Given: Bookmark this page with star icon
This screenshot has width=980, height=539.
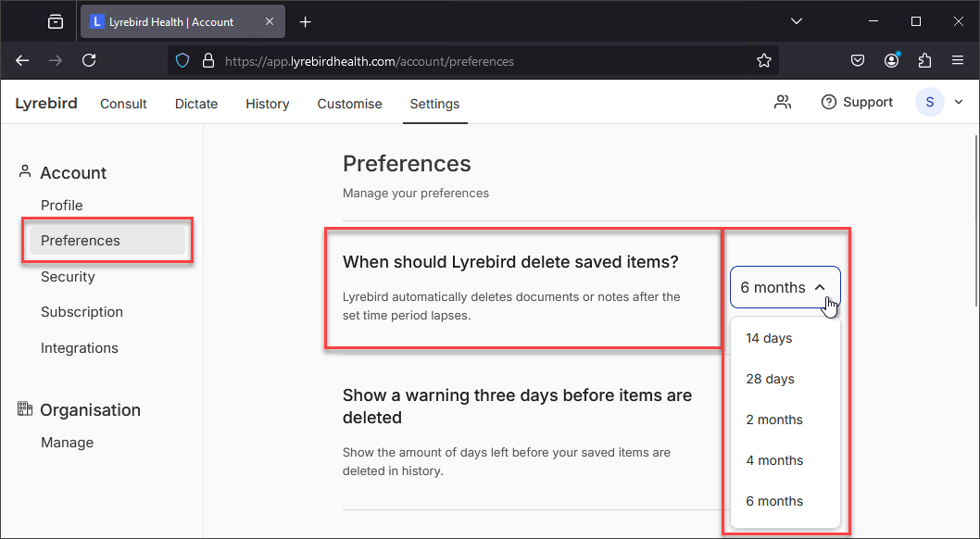Looking at the screenshot, I should click(x=764, y=60).
